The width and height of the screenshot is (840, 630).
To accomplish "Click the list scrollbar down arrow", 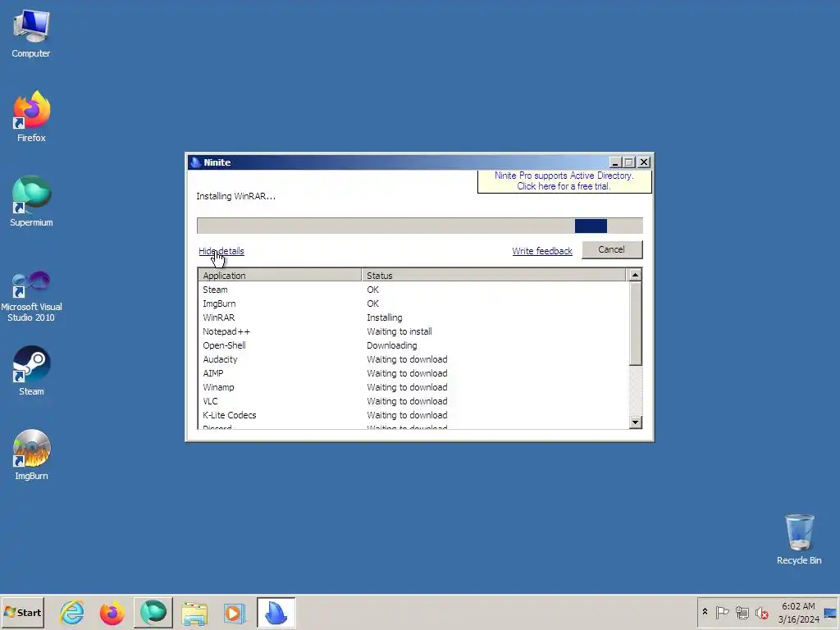I will click(x=635, y=422).
